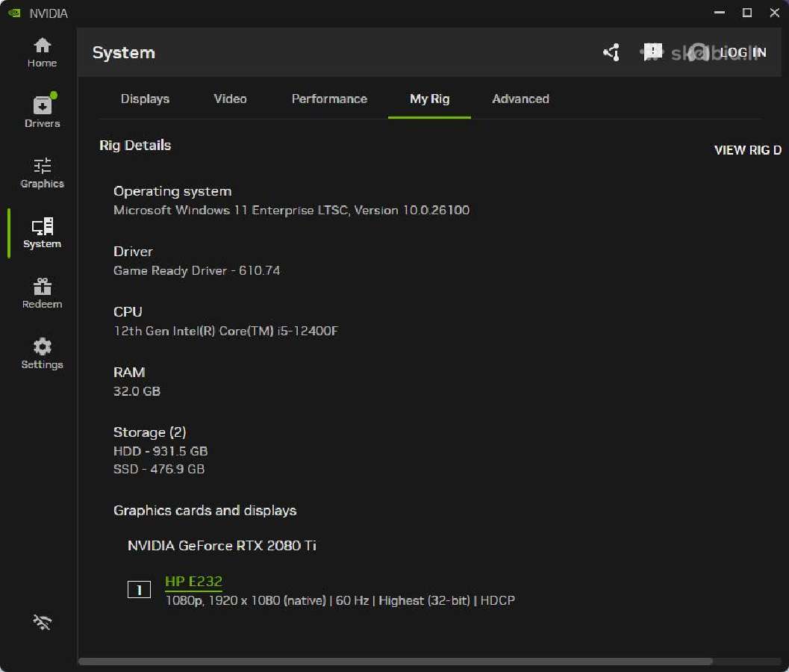Maximize the NVIDIA window
Viewport: 789px width, 672px height.
[x=747, y=13]
